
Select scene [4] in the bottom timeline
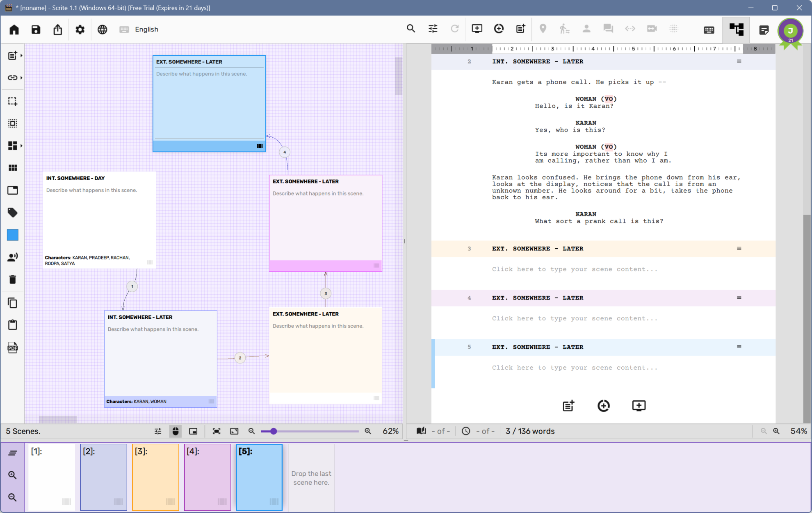tap(207, 477)
